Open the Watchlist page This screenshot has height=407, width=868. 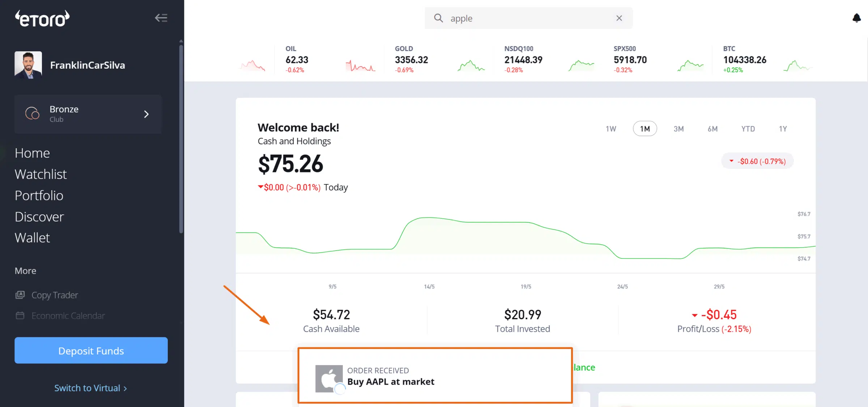point(41,174)
